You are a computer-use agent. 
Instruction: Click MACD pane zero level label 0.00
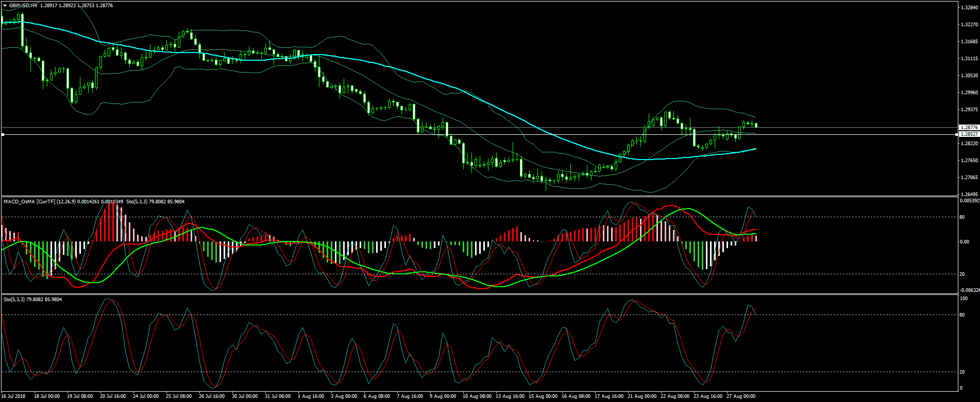tap(965, 242)
